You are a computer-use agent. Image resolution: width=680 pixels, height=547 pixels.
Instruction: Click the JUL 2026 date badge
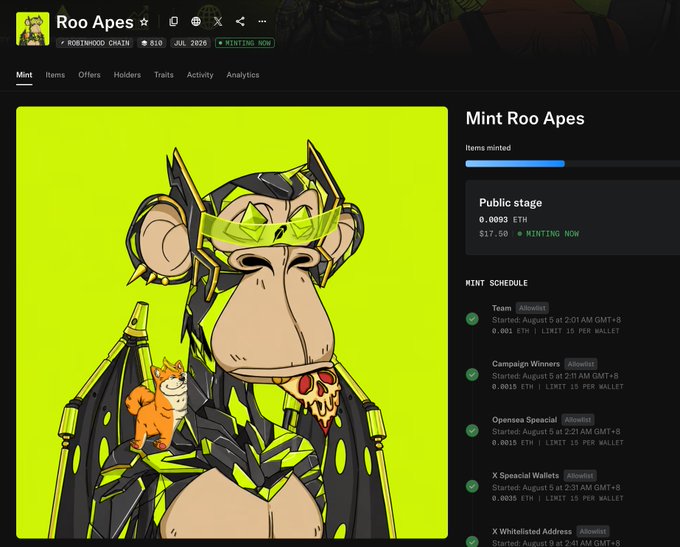(x=190, y=43)
